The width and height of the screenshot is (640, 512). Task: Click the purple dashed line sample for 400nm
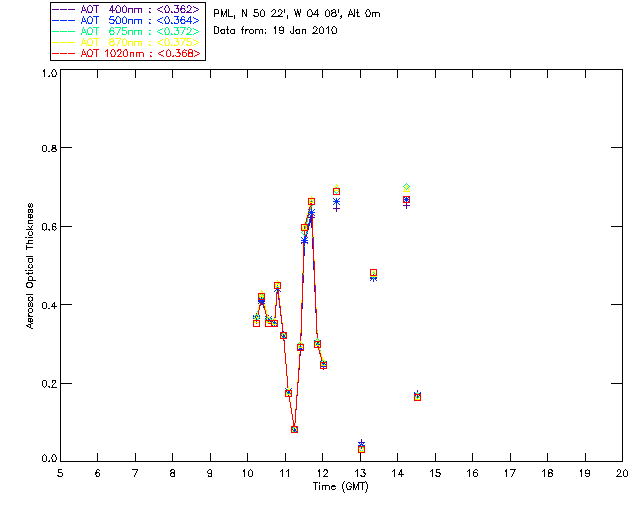click(x=64, y=9)
